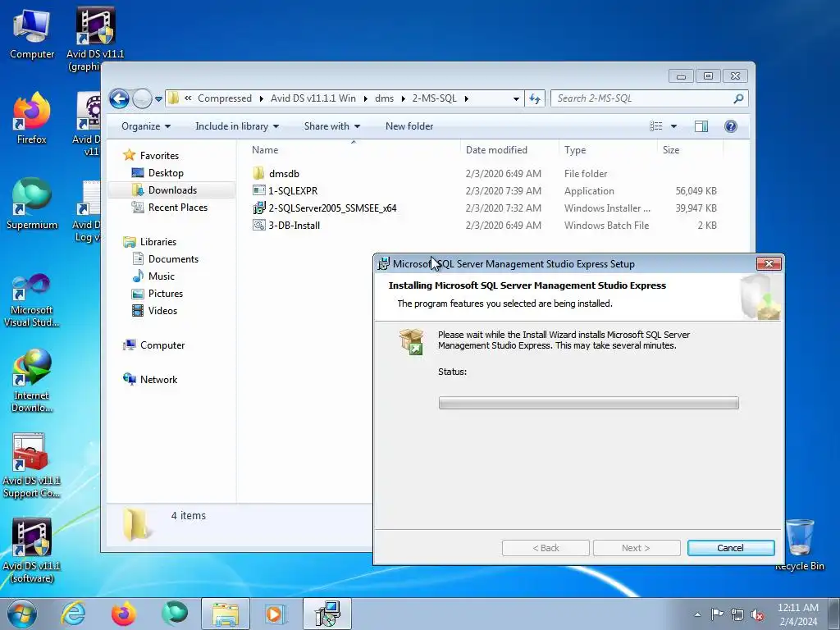The height and width of the screenshot is (630, 840).
Task: Click the Explorer Back arrow button
Action: tap(119, 98)
